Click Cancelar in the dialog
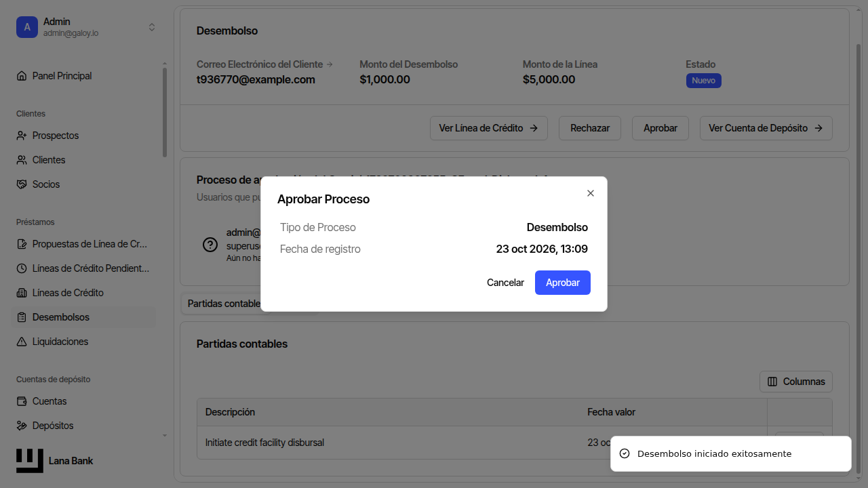Screen dimensions: 868x488 [505, 283]
